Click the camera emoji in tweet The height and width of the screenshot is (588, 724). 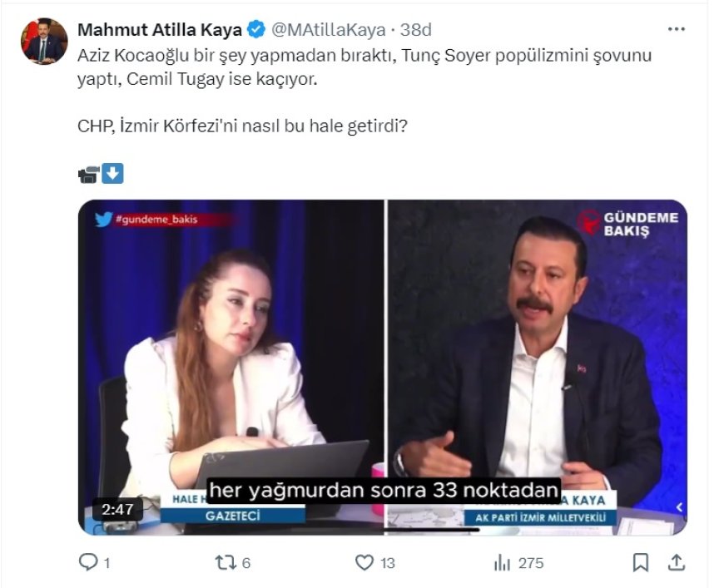tap(88, 174)
